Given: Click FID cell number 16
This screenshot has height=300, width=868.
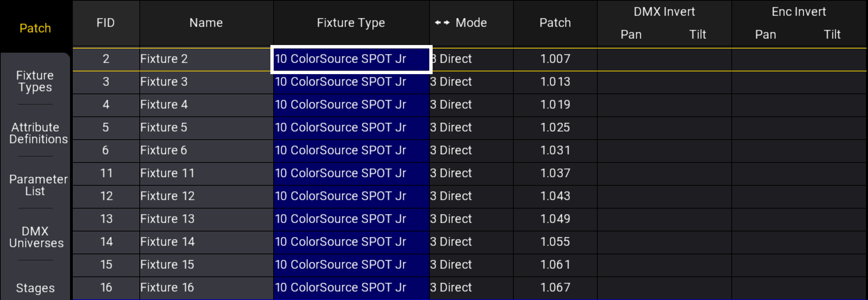Looking at the screenshot, I should pyautogui.click(x=106, y=288).
